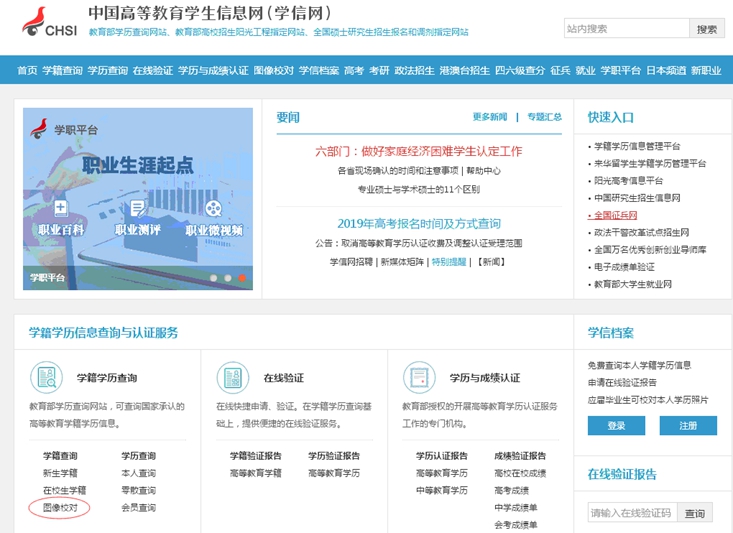Click the circled 图像校对 link under 学籍查询
The width and height of the screenshot is (733, 533).
point(60,508)
